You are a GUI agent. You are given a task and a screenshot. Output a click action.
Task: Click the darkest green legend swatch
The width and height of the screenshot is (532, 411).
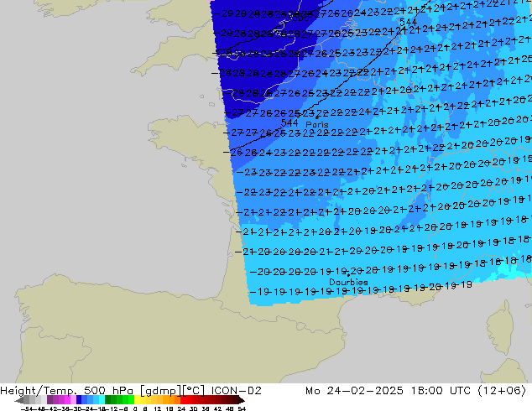(x=108, y=400)
